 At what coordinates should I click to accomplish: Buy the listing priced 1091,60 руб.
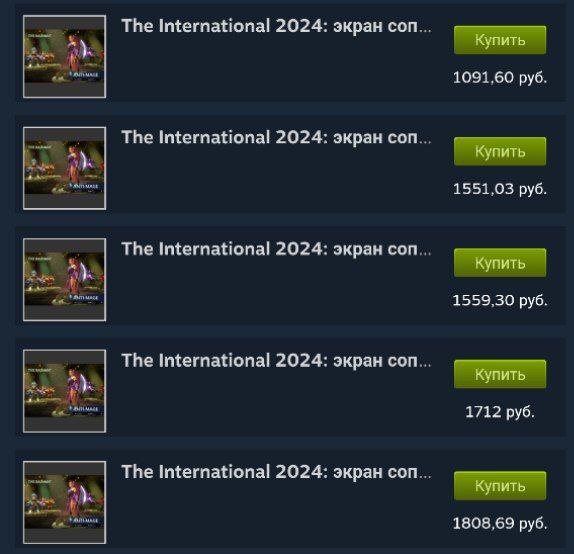pos(500,40)
